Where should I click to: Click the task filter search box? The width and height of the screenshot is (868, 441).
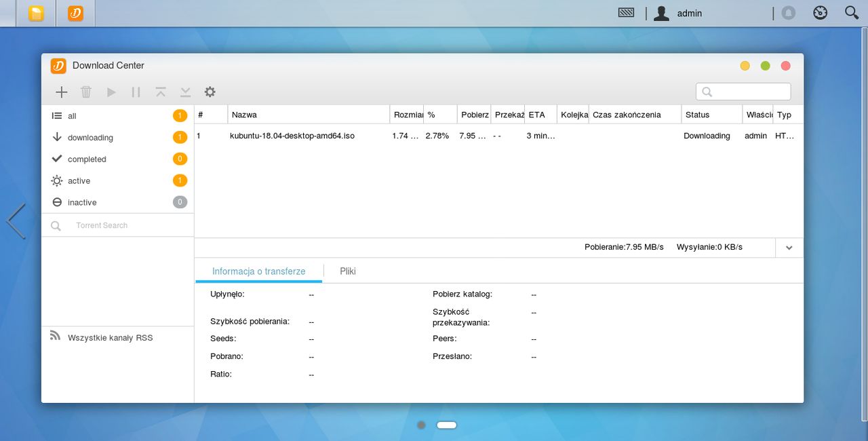click(x=743, y=92)
